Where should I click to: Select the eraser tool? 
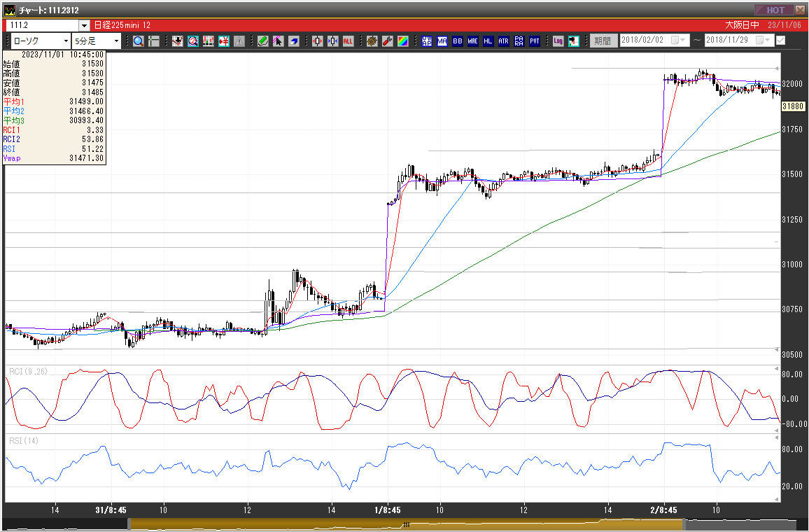point(293,41)
